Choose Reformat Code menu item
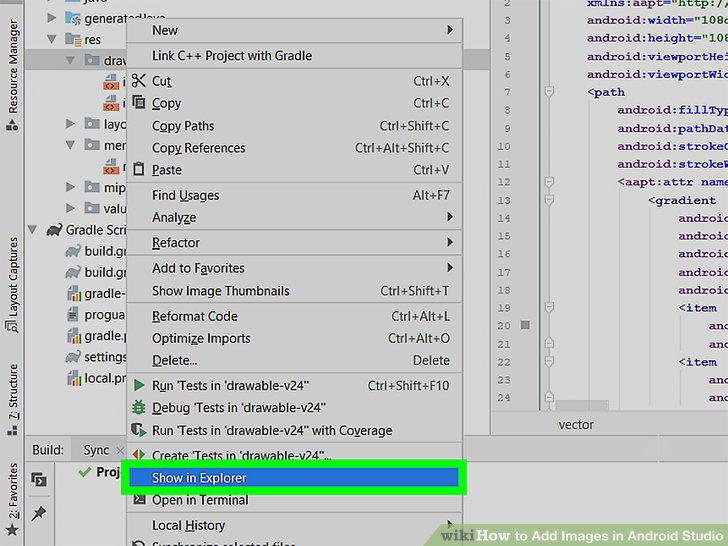 click(x=293, y=316)
